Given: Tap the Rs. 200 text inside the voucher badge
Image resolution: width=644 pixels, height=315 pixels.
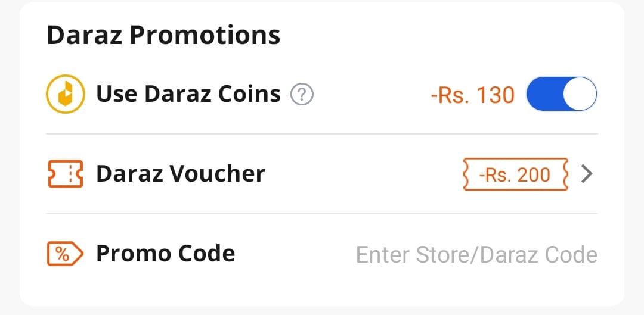Looking at the screenshot, I should [519, 175].
